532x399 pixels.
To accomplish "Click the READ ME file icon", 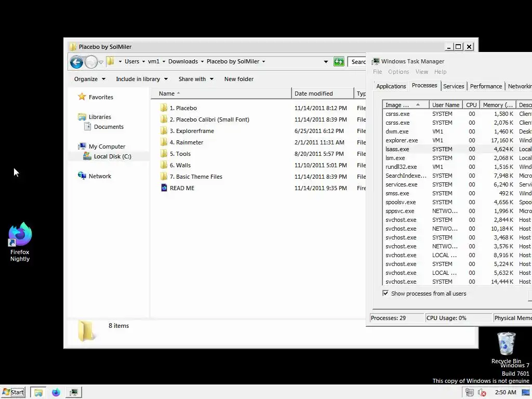I will click(164, 188).
